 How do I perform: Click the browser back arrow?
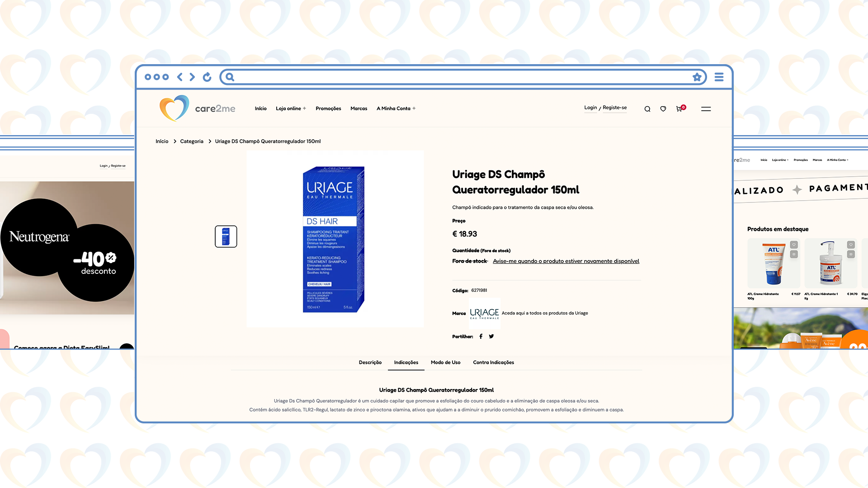[x=180, y=77]
